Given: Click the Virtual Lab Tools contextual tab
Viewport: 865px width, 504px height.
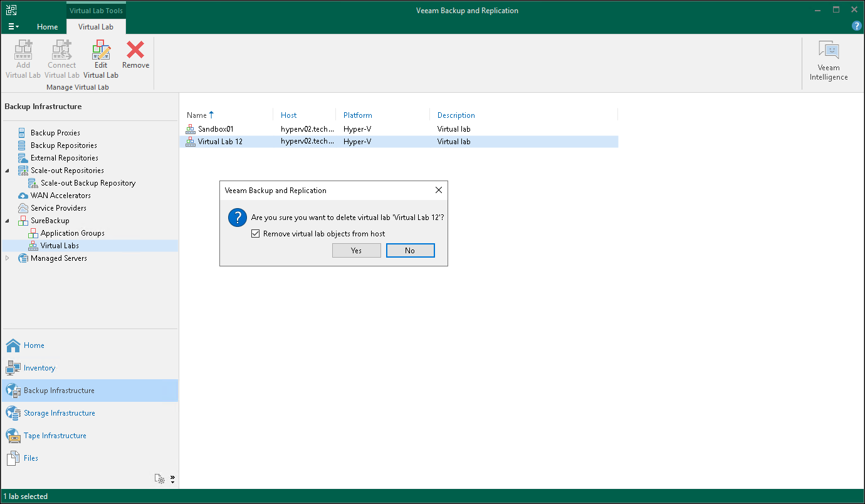Looking at the screenshot, I should pyautogui.click(x=96, y=11).
